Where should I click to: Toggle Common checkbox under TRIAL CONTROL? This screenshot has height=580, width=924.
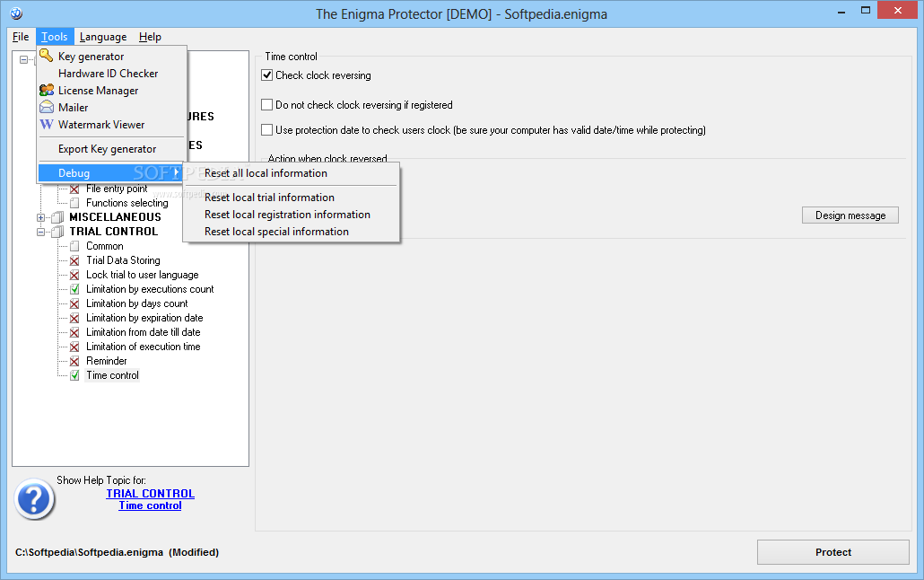pyautogui.click(x=74, y=246)
